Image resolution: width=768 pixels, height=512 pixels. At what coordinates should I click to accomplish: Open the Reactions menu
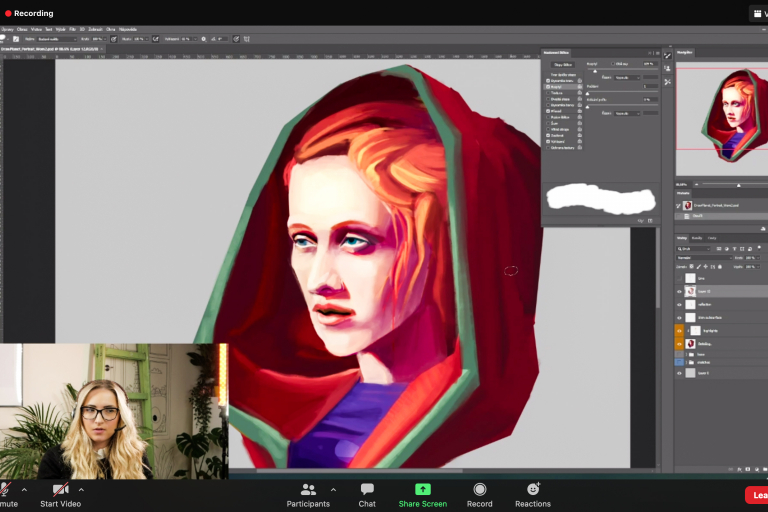pyautogui.click(x=533, y=490)
